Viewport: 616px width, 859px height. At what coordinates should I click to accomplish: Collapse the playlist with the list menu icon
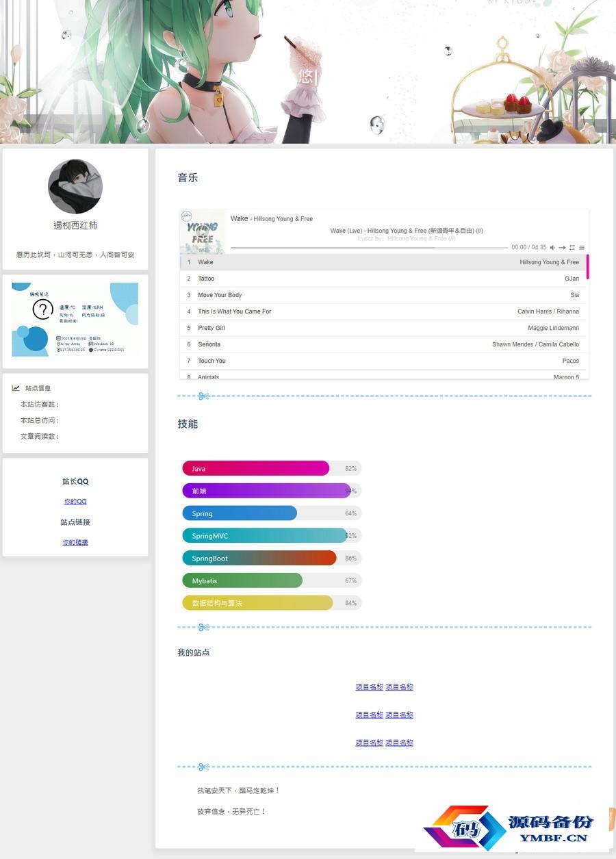582,248
